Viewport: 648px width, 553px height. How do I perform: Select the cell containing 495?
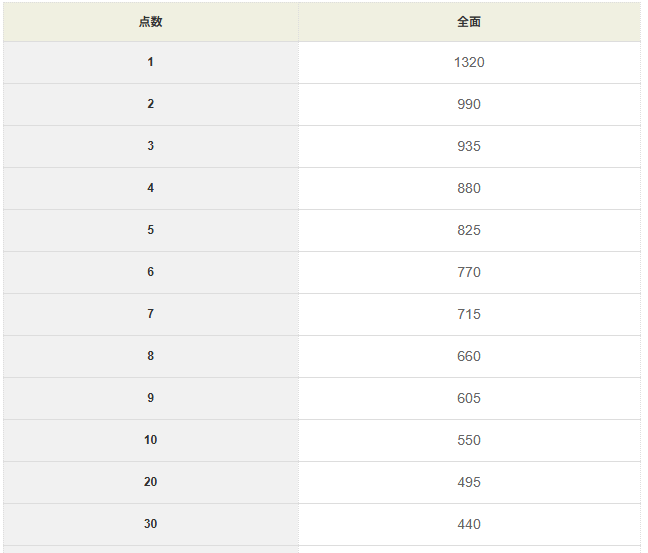(468, 483)
